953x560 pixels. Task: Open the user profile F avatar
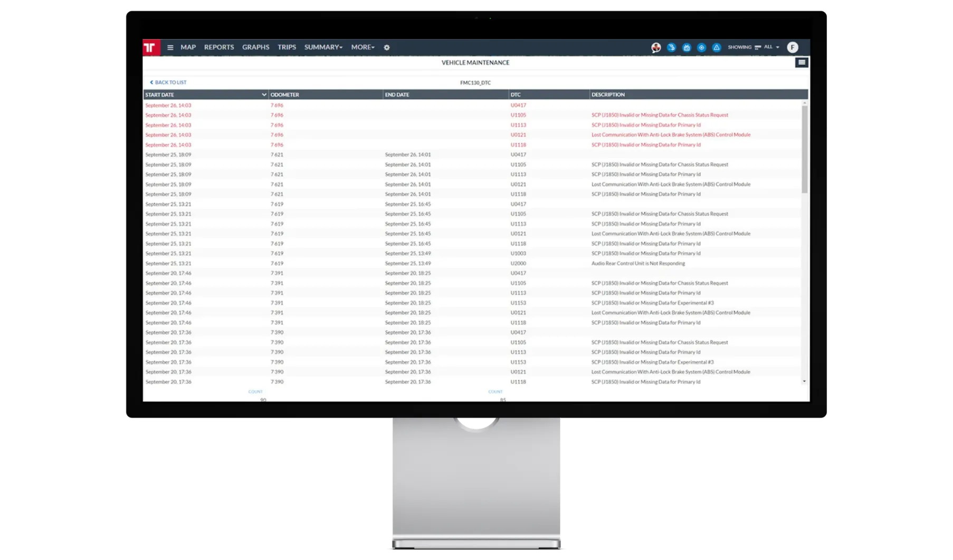coord(792,47)
